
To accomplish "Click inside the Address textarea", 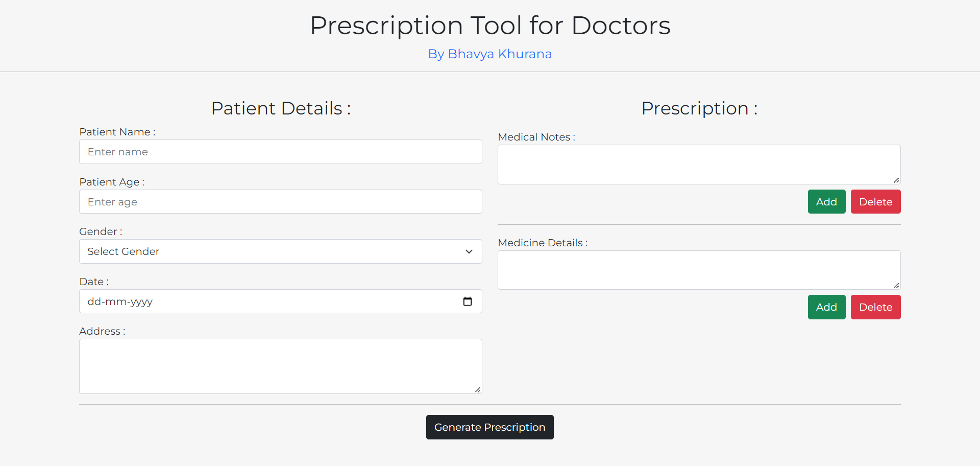I will tap(280, 365).
